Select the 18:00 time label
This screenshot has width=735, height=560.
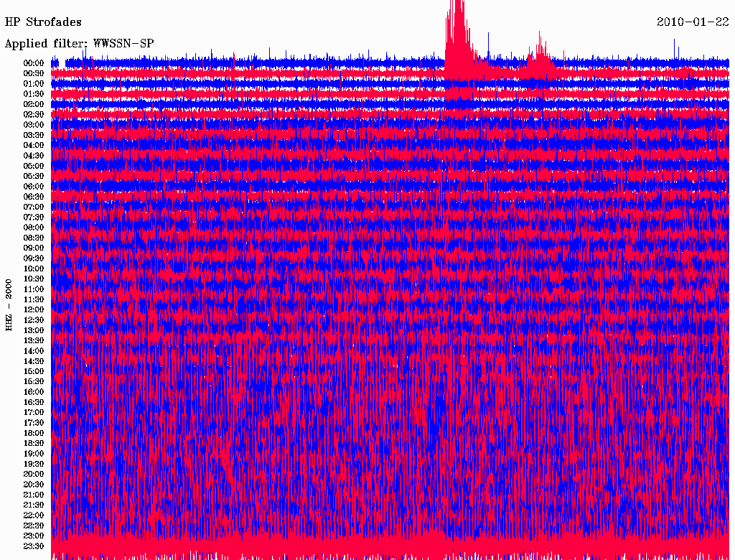coord(34,434)
